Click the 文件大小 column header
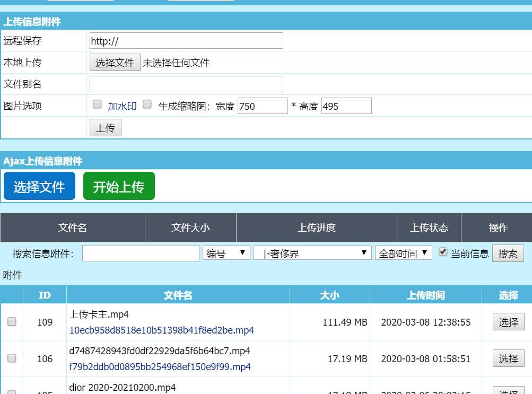Screen dimensions: 532x394 [190, 227]
